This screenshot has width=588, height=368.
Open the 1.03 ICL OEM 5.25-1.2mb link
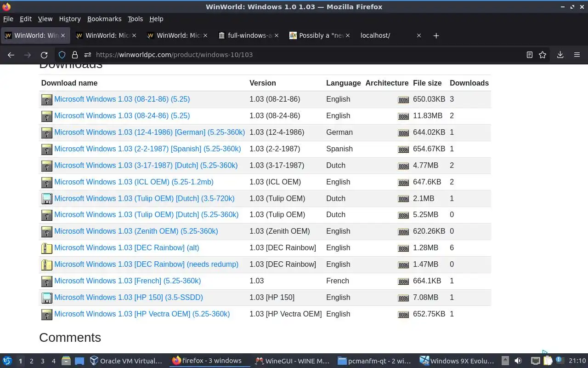[x=134, y=182]
